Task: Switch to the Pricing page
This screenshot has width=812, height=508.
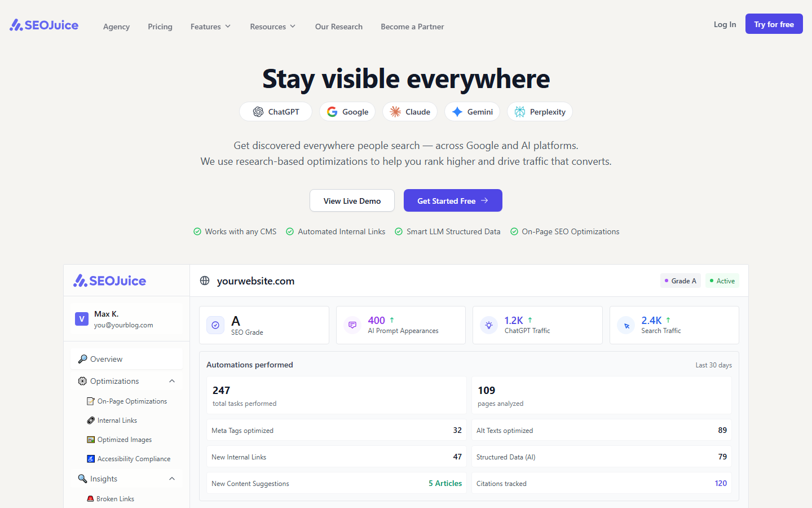Action: 160,27
